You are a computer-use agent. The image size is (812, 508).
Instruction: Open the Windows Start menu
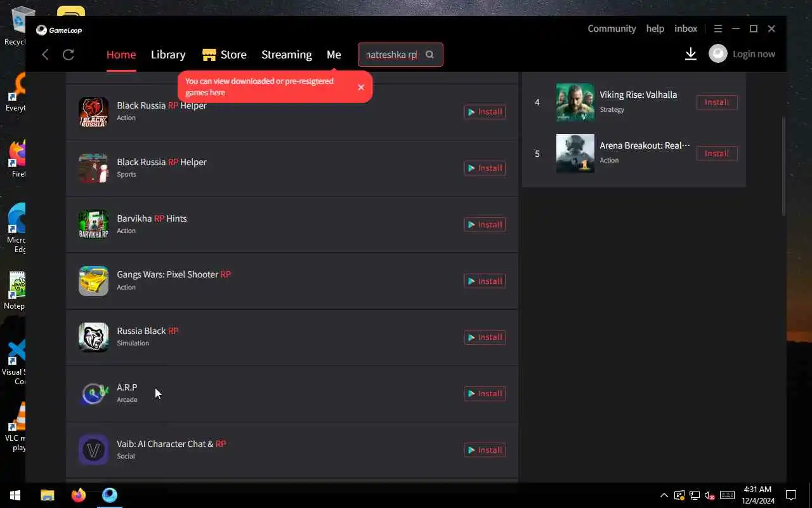[15, 495]
